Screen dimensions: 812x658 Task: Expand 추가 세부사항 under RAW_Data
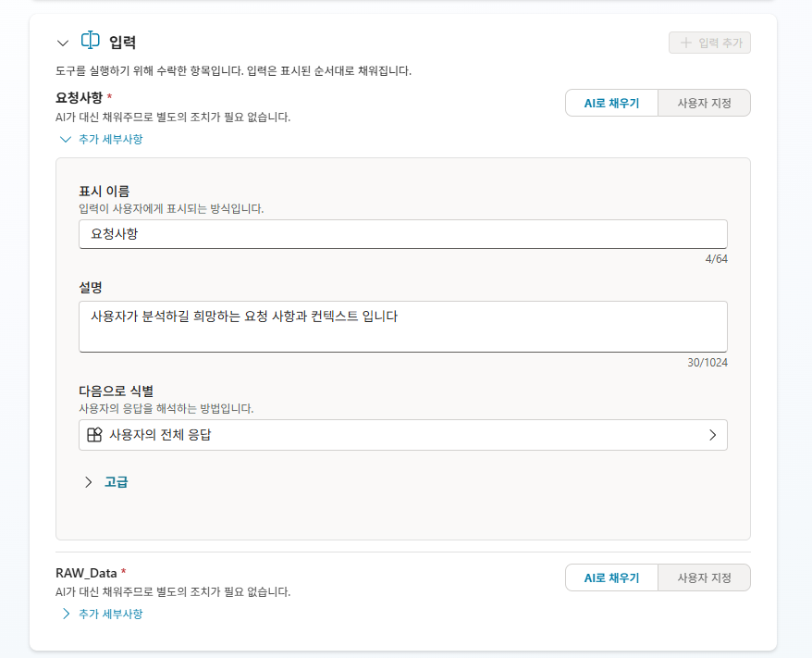point(101,614)
